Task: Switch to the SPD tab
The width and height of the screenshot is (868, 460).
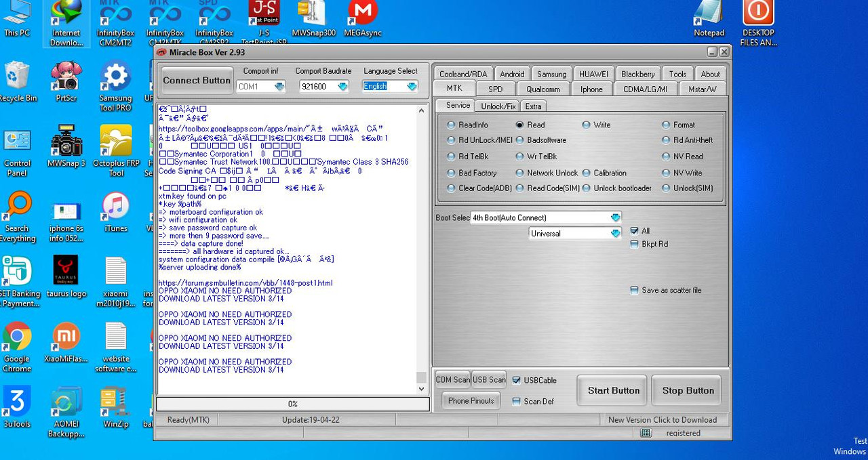Action: [495, 89]
